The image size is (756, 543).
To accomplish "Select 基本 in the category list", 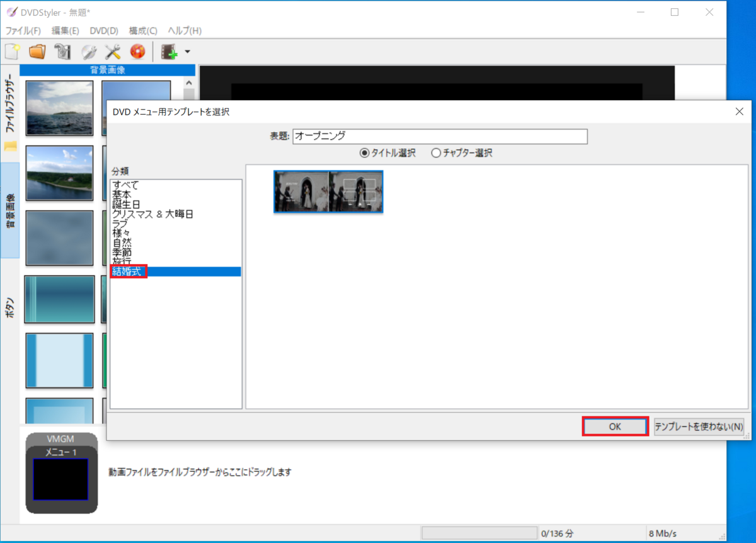I will [176, 195].
